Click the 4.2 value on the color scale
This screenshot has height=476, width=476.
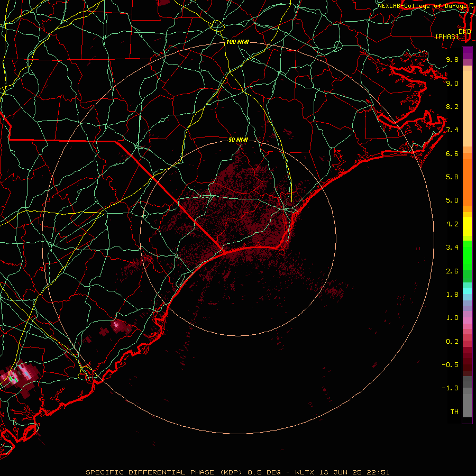point(452,224)
